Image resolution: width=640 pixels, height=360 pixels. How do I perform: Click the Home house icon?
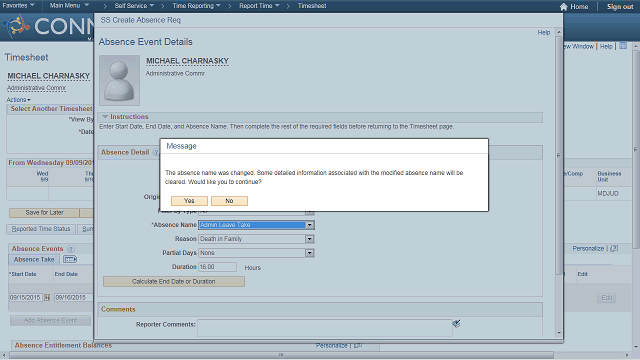click(564, 7)
